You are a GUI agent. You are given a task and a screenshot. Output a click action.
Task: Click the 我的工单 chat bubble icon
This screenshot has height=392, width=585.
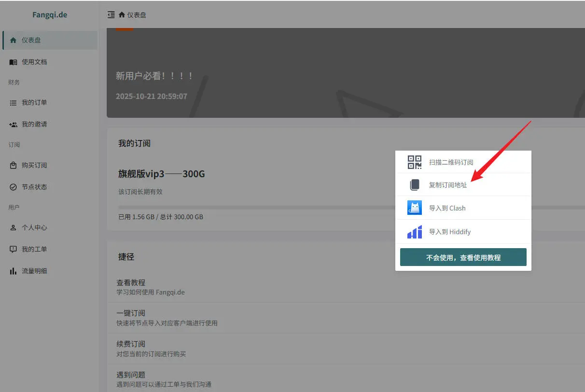[13, 249]
